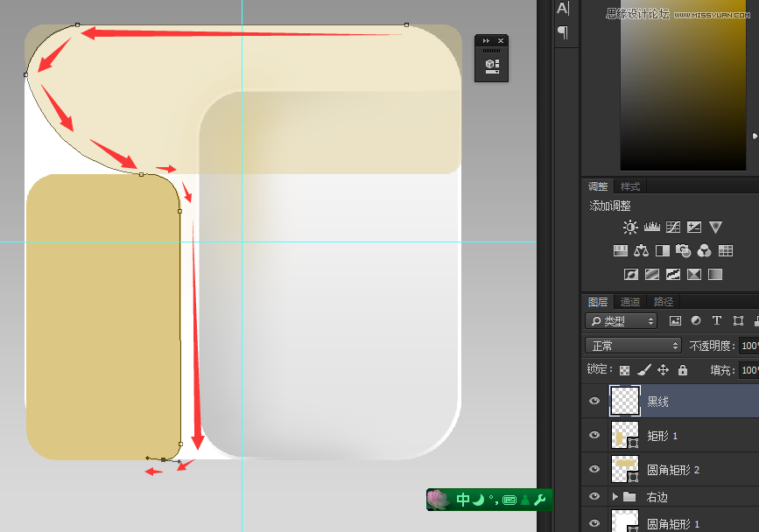Add a Color Balance adjustment
This screenshot has width=759, height=532.
(642, 250)
